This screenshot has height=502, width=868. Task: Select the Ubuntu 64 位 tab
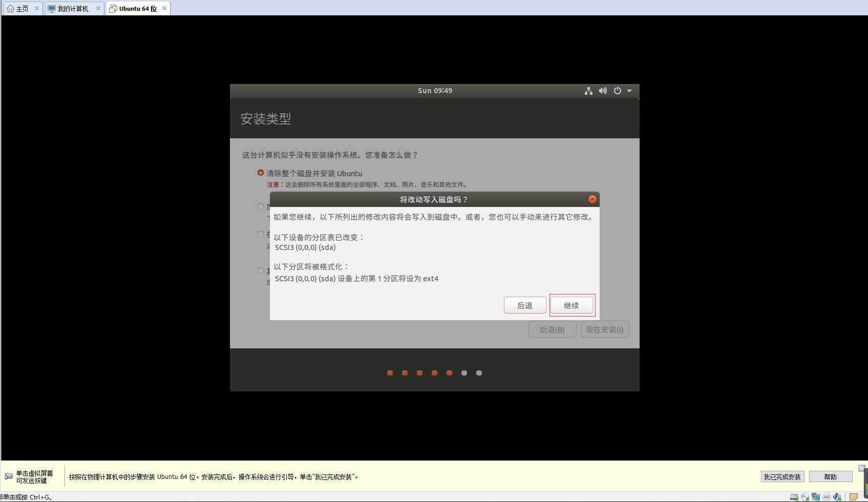(138, 9)
